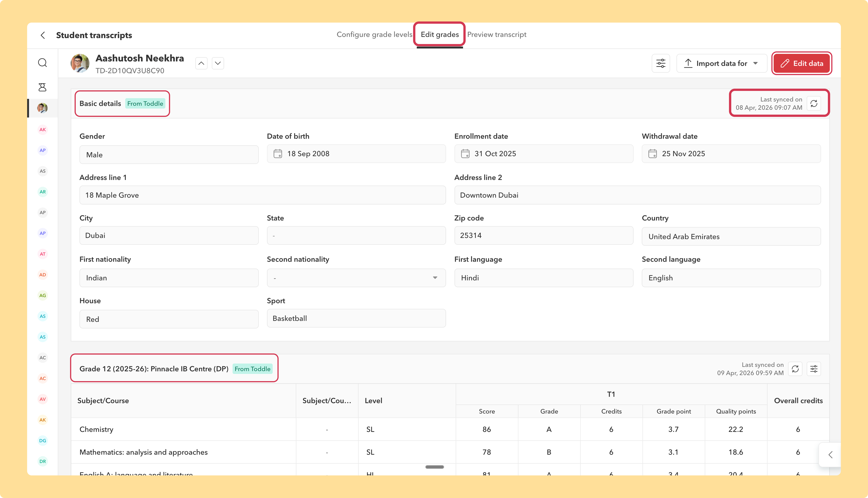
Task: Click the Chemistry subject row name
Action: [96, 429]
